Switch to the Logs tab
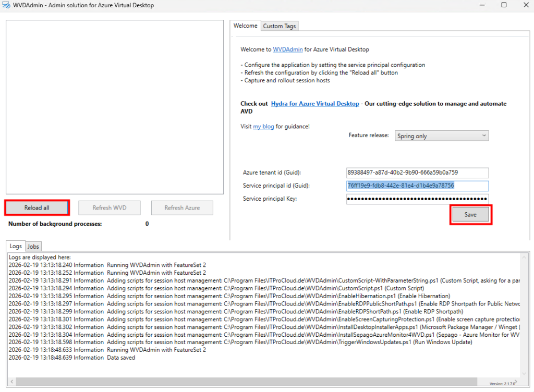The width and height of the screenshot is (534, 392). pyautogui.click(x=16, y=247)
